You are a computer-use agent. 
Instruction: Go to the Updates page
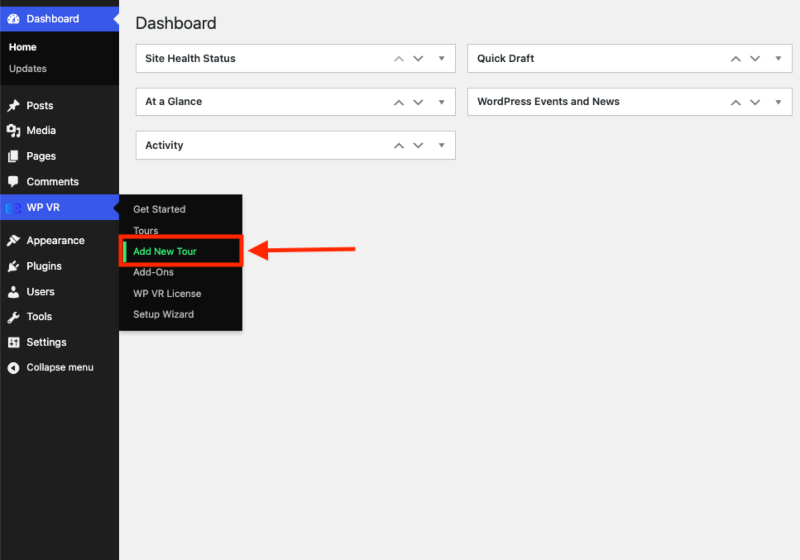pos(28,69)
